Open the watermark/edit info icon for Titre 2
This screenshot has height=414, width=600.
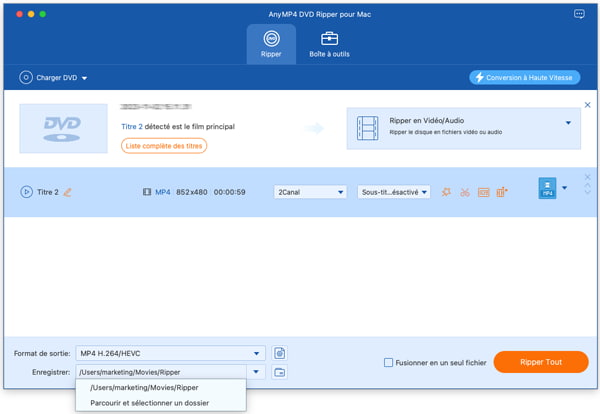(484, 192)
